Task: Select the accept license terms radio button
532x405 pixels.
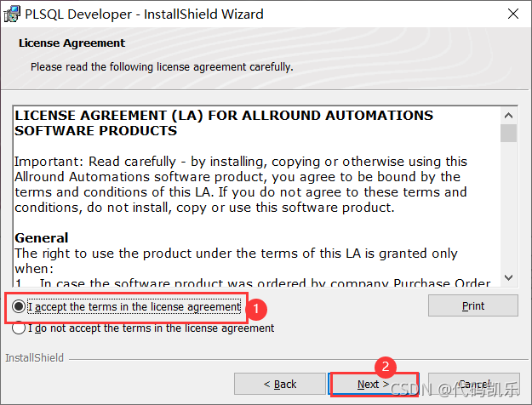Action: pos(19,306)
